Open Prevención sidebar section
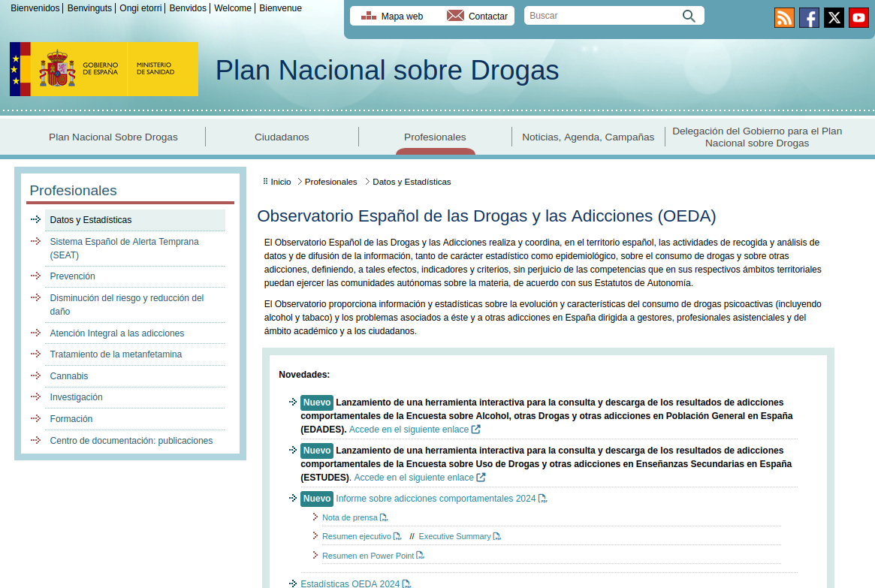Image resolution: width=875 pixels, height=588 pixels. point(73,276)
